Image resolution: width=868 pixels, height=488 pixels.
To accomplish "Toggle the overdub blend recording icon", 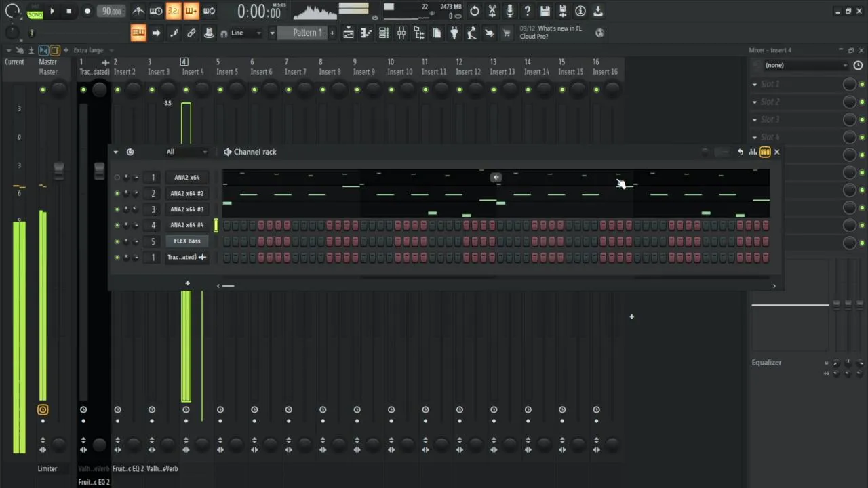I will tap(191, 11).
